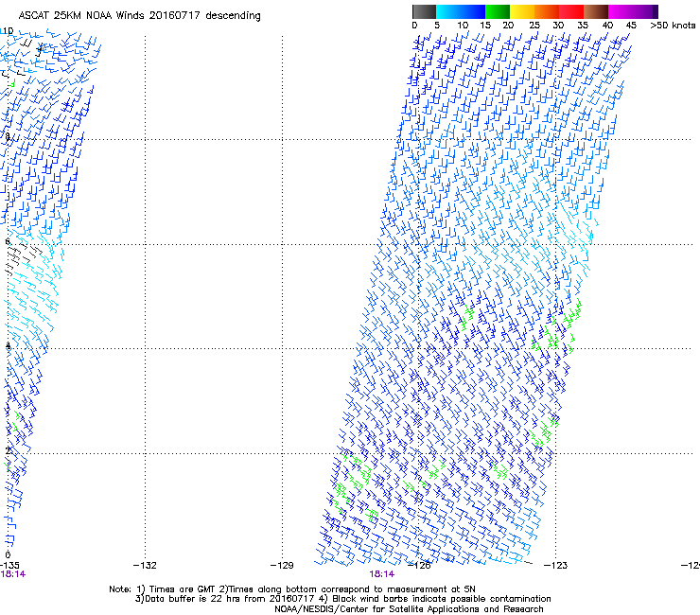Choose the blue 10-15 knots legend swatch
Screen dimensions: 700x615
coord(473,11)
